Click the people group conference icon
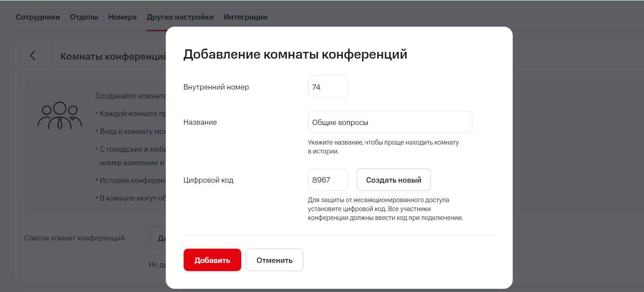 coord(60,116)
